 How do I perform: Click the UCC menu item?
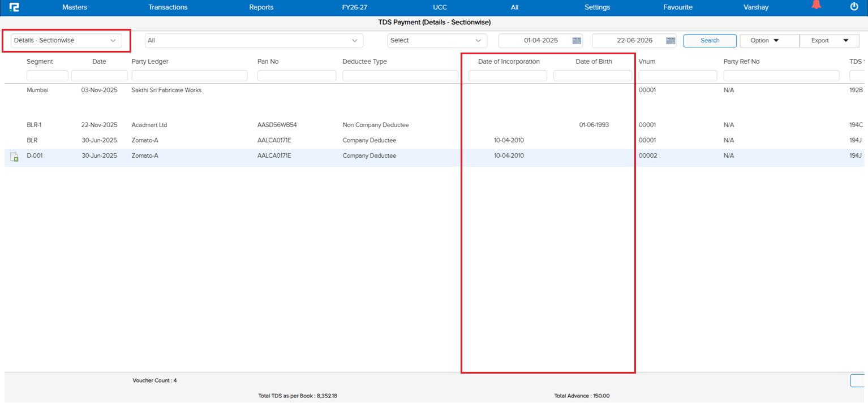440,7
